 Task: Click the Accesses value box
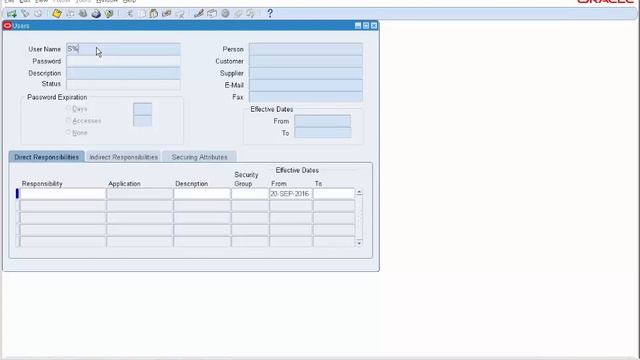(142, 121)
